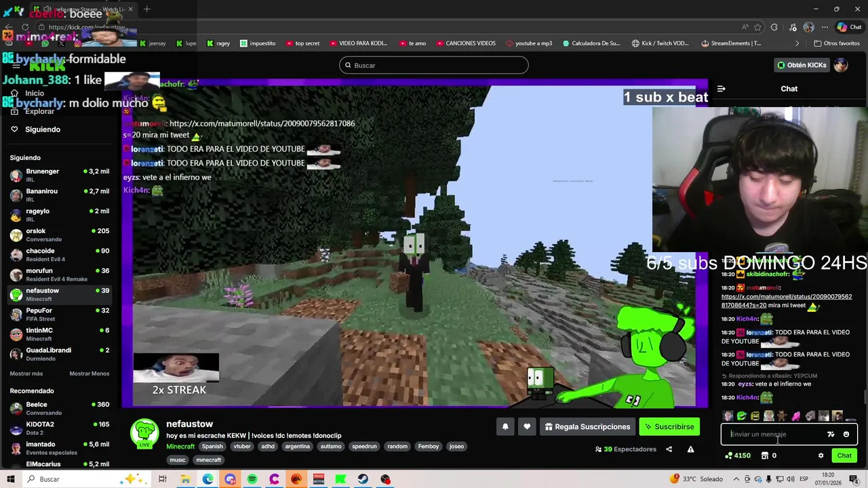Open Steam from the taskbar
Screen dimensions: 868x488
[x=363, y=479]
